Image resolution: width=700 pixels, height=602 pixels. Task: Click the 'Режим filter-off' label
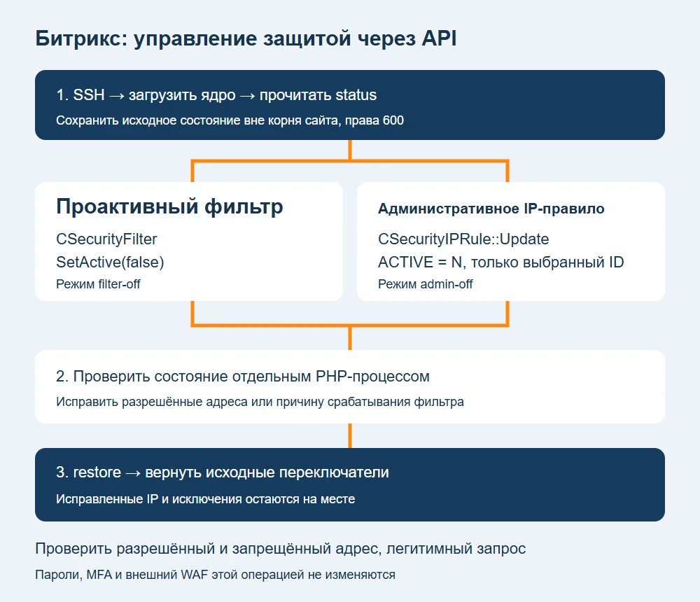(98, 284)
